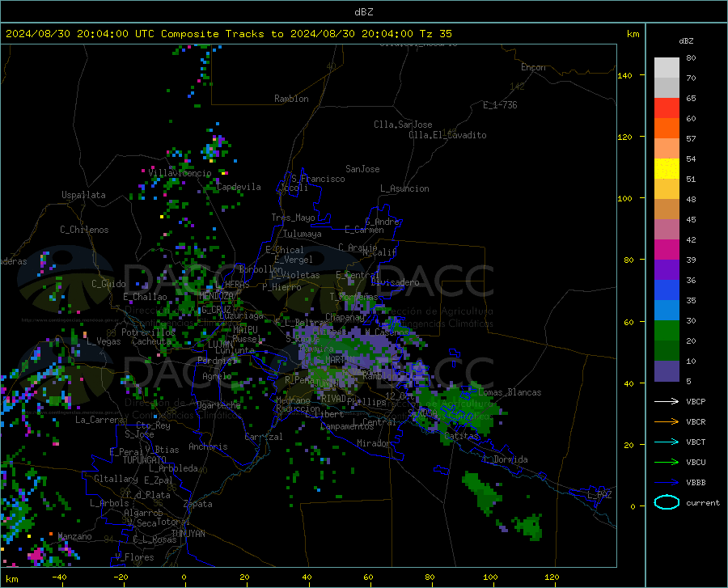Click the Catitas place label

pyautogui.click(x=461, y=436)
